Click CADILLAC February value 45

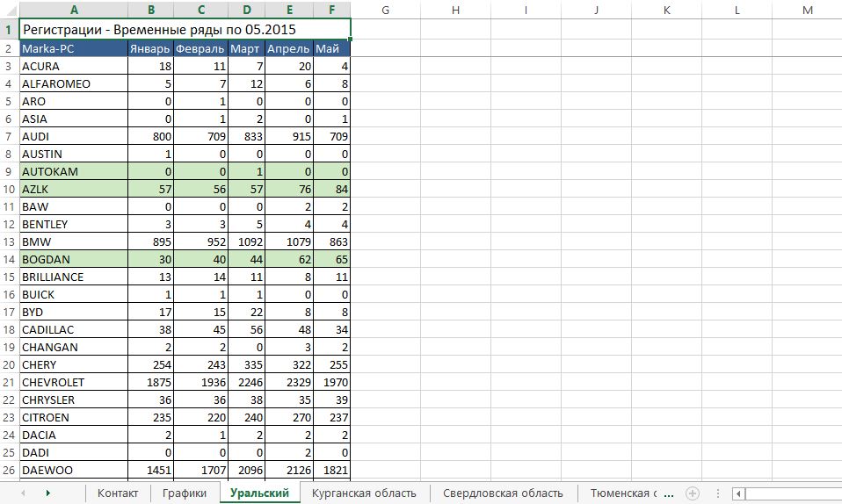point(201,329)
